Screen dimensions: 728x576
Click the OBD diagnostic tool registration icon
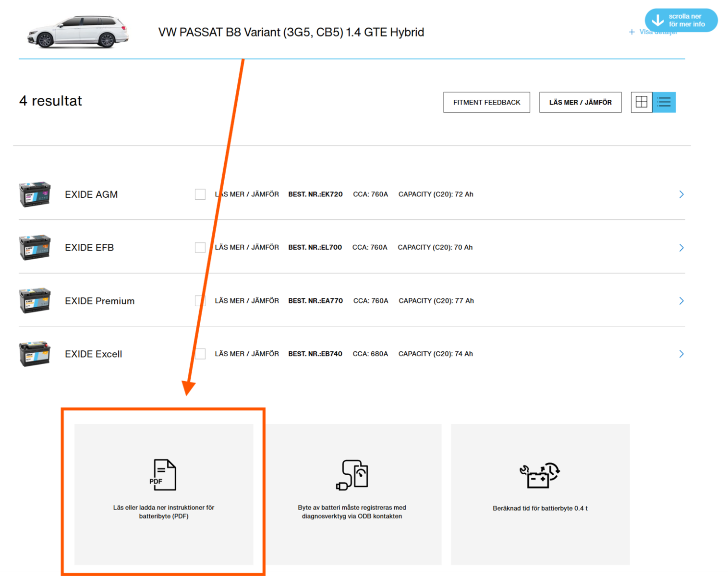[352, 475]
